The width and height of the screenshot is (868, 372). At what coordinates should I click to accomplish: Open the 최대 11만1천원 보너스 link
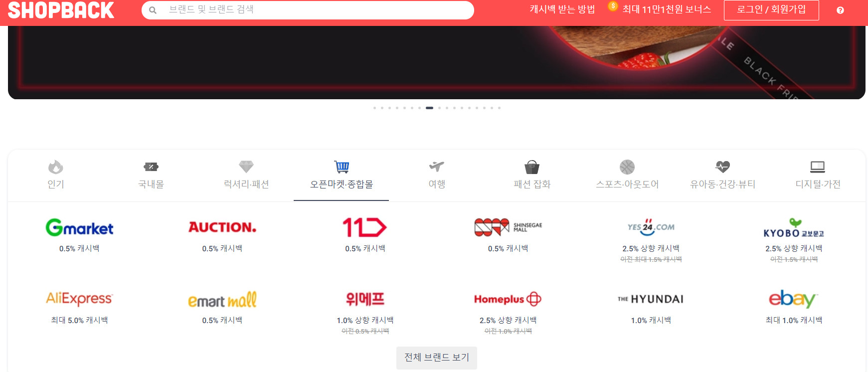coord(667,9)
